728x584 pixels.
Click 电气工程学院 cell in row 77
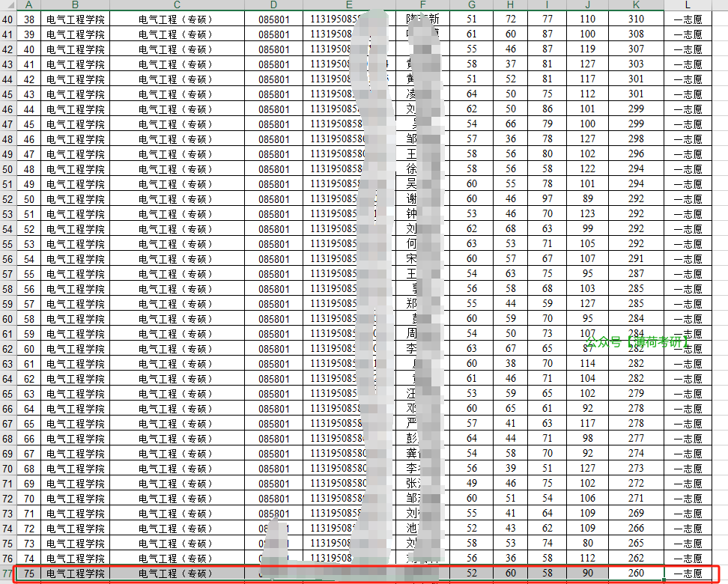pos(75,573)
